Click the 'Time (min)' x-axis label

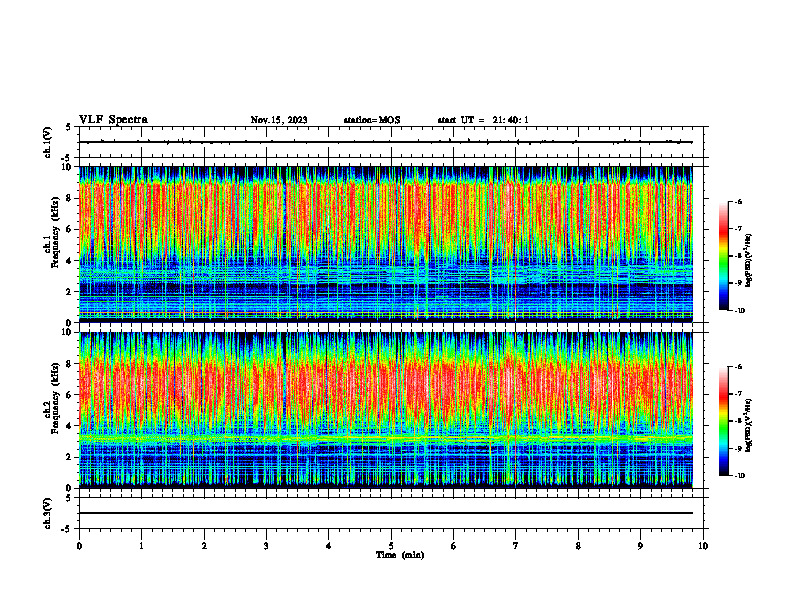pos(400,555)
